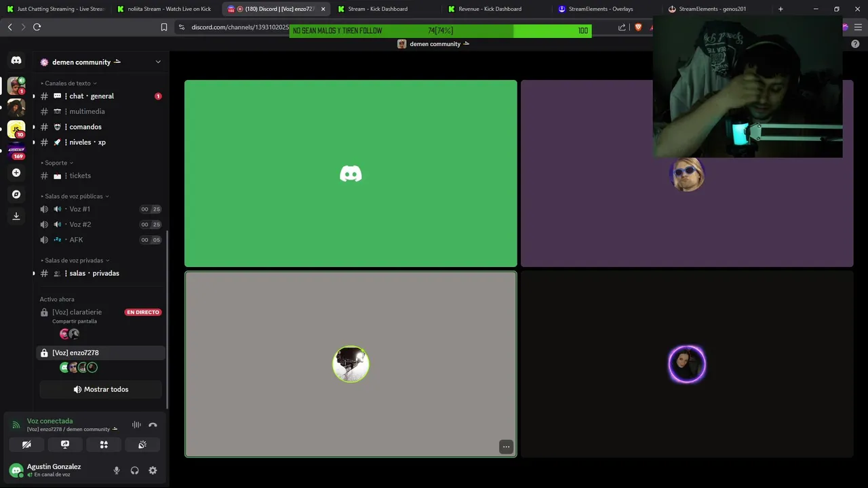Image resolution: width=868 pixels, height=488 pixels.
Task: Turn on the camera
Action: pos(26,445)
